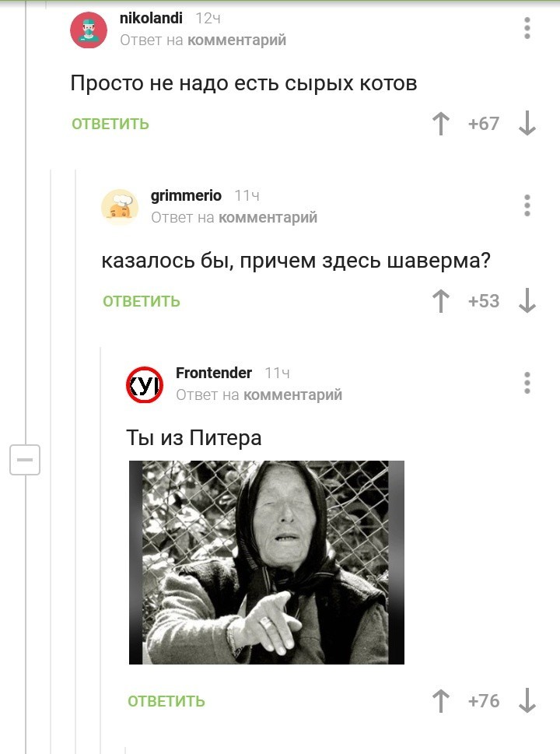The image size is (560, 754).
Task: Click ОТВЕТИТЬ under Frontender's comment
Action: pyautogui.click(x=166, y=701)
